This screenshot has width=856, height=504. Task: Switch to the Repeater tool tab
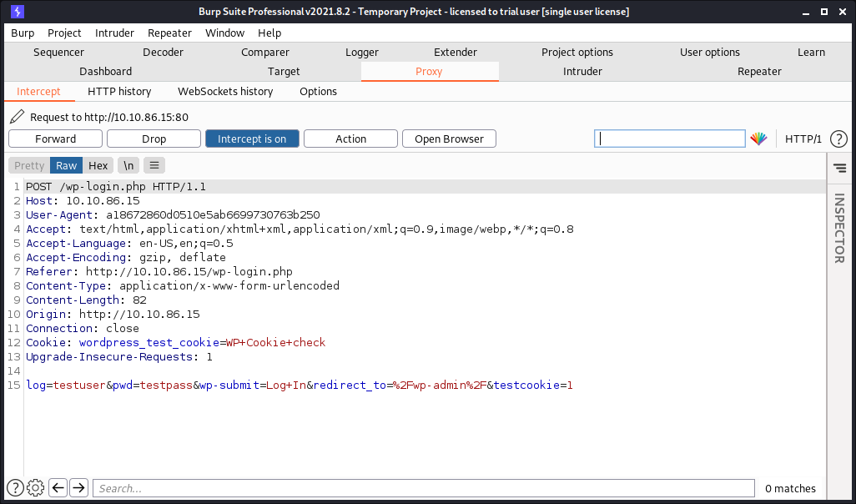[x=759, y=72]
